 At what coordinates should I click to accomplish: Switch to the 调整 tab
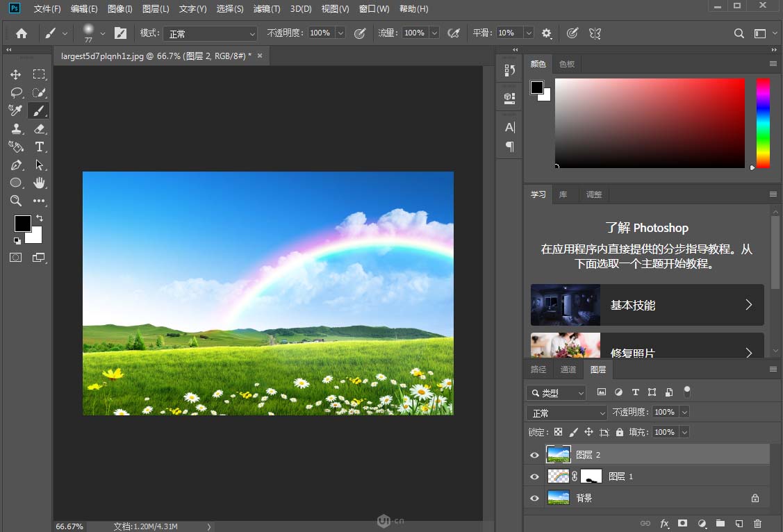[594, 194]
